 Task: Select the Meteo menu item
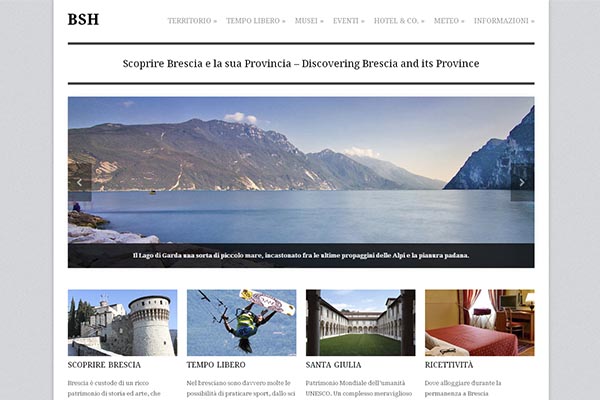[449, 21]
